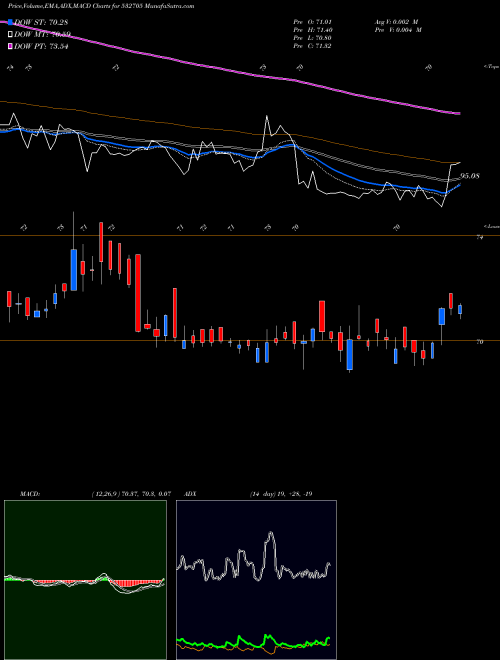This screenshot has height=660, width=500.
Task: Click the 'MACD:' panel heading
Action: [30, 494]
